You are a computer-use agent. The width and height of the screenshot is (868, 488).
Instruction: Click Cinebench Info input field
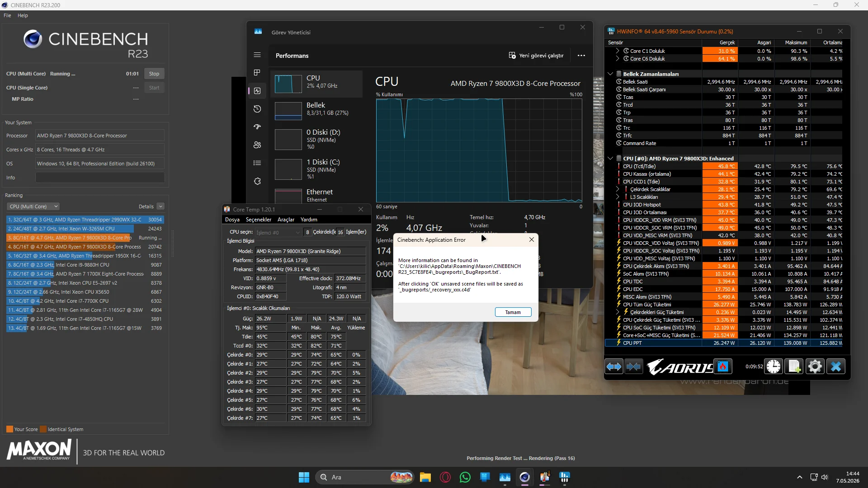(100, 178)
